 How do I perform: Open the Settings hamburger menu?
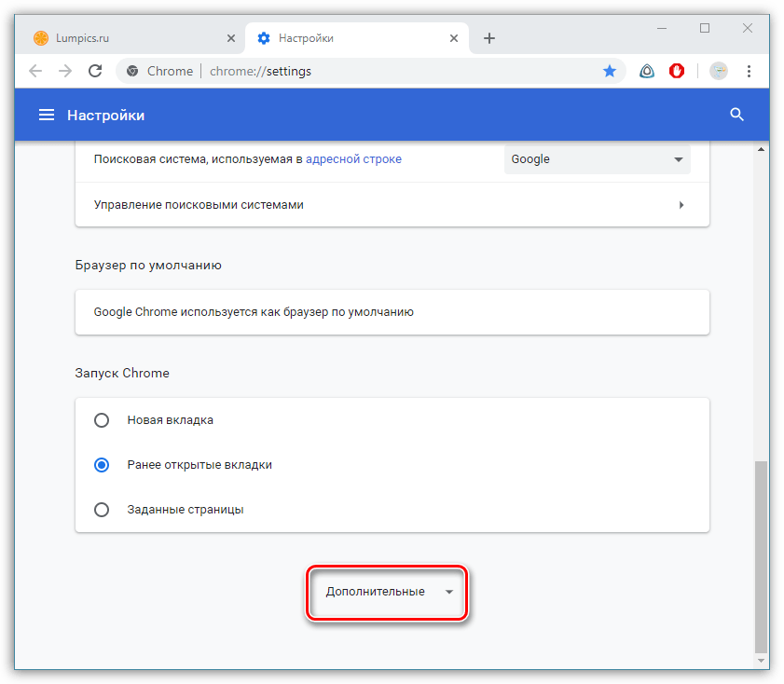(46, 115)
